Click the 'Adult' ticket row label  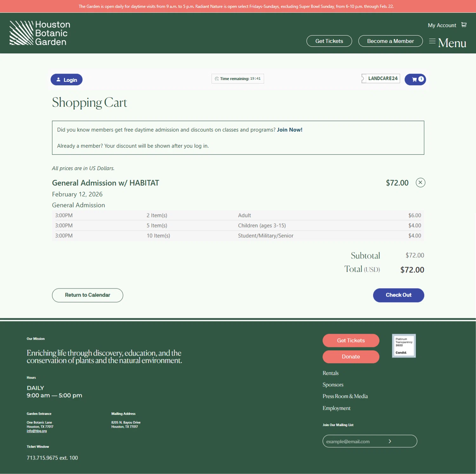click(244, 215)
